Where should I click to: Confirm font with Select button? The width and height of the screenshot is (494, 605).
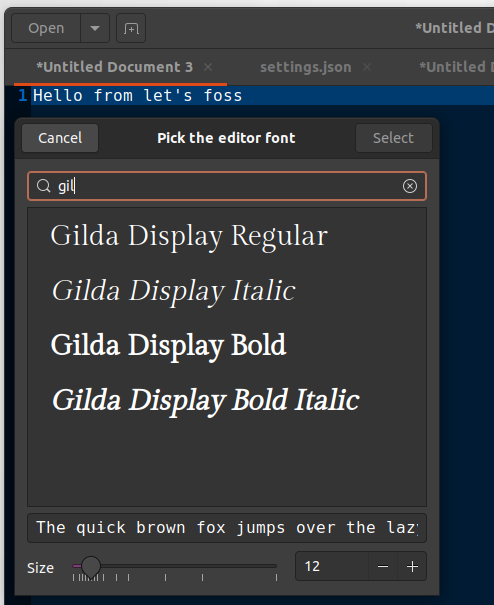pos(394,138)
